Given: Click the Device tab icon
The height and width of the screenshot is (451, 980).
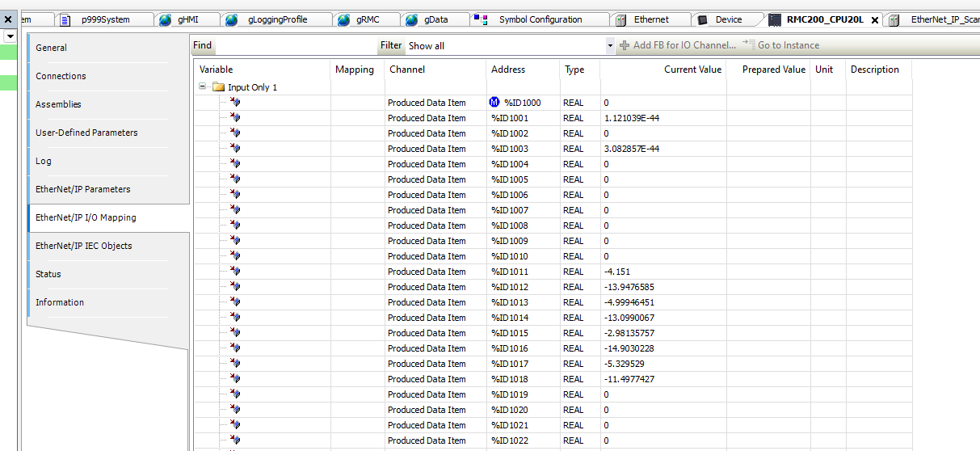Looking at the screenshot, I should coord(702,19).
